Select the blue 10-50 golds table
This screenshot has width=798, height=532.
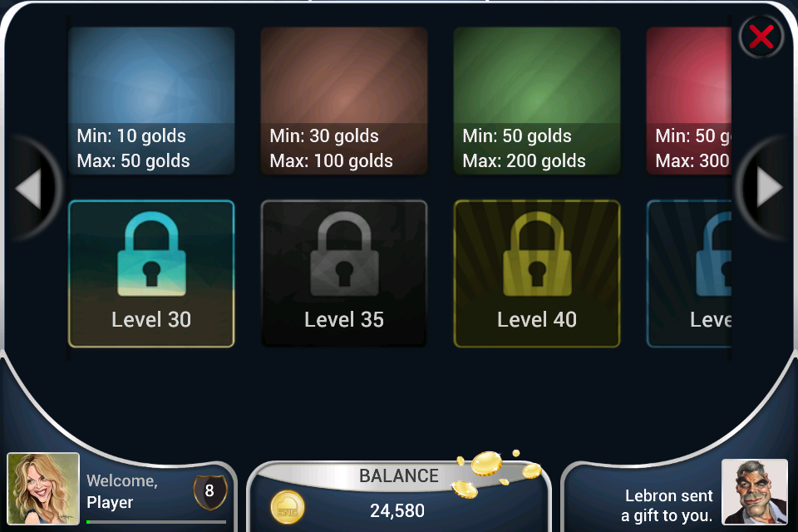(x=151, y=101)
